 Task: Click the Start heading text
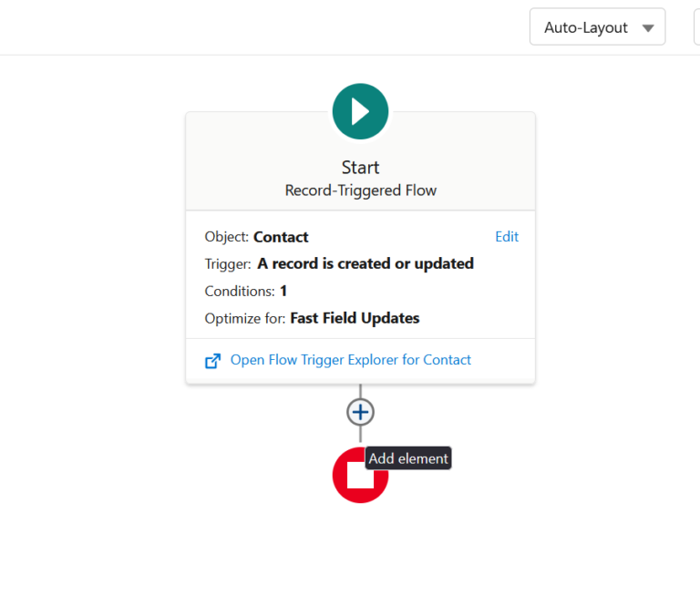[360, 168]
